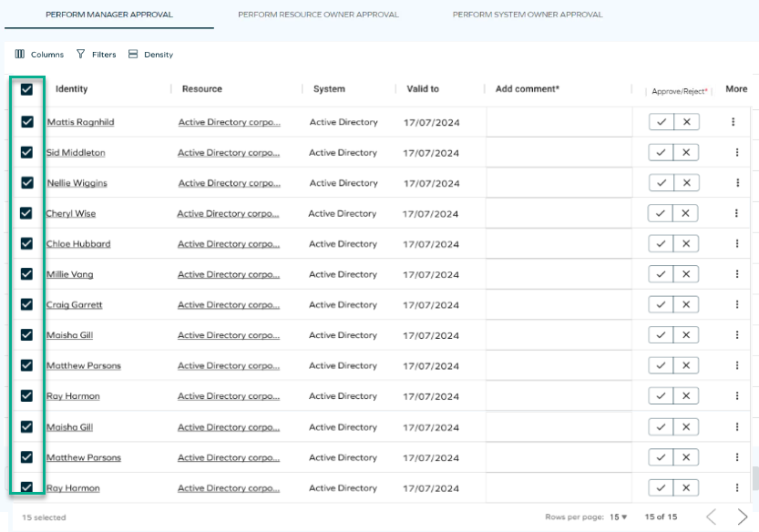The width and height of the screenshot is (759, 532).
Task: Switch to Perform System Owner Approval tab
Action: (x=527, y=15)
